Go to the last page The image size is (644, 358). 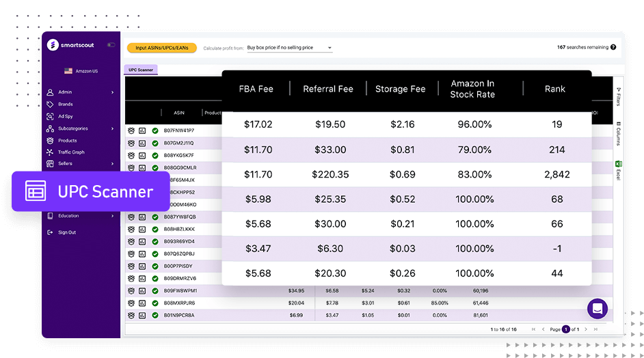click(595, 329)
